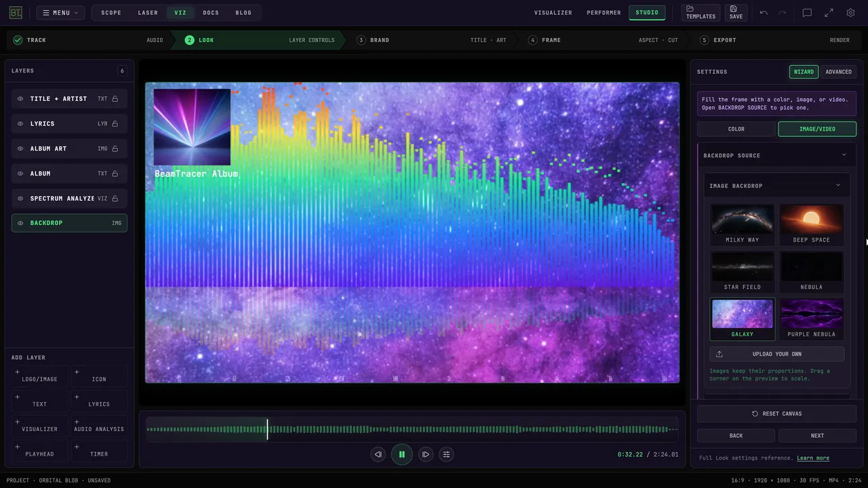Toggle lock on the Title + Artist layer
This screenshot has width=868, height=488.
[115, 99]
